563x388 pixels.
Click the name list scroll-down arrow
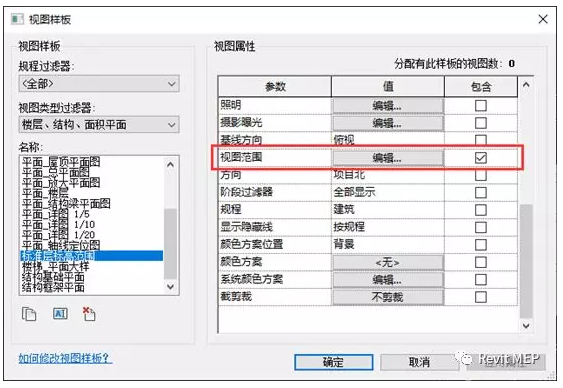[x=171, y=286]
